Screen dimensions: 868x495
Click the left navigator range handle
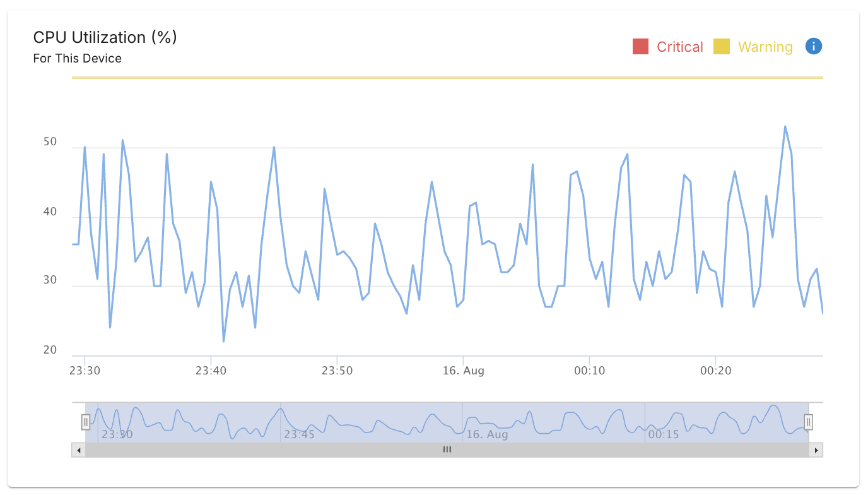pyautogui.click(x=86, y=422)
